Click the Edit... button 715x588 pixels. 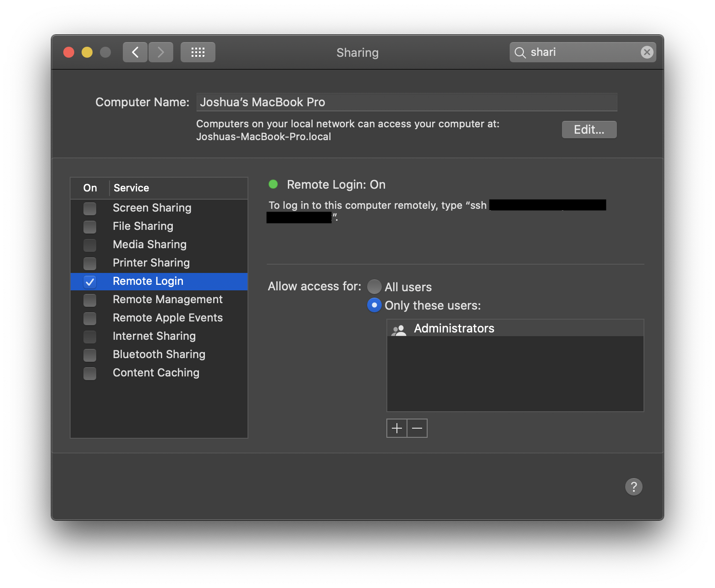pyautogui.click(x=589, y=130)
